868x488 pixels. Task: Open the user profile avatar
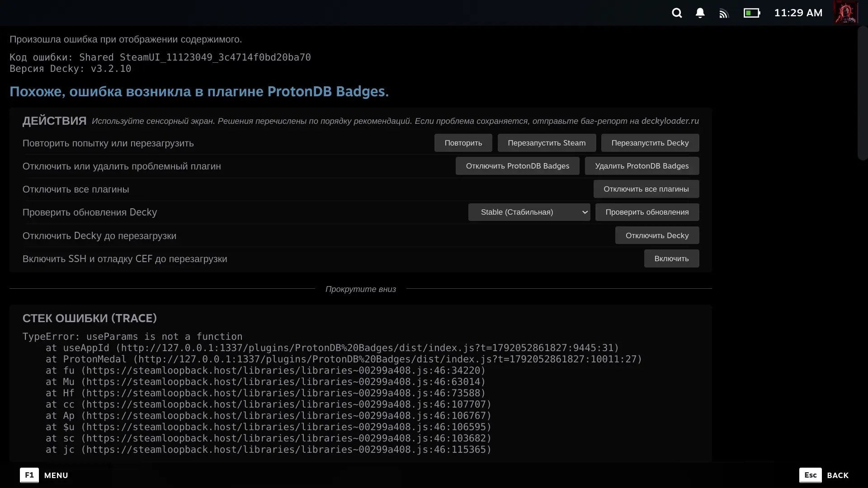(x=845, y=13)
